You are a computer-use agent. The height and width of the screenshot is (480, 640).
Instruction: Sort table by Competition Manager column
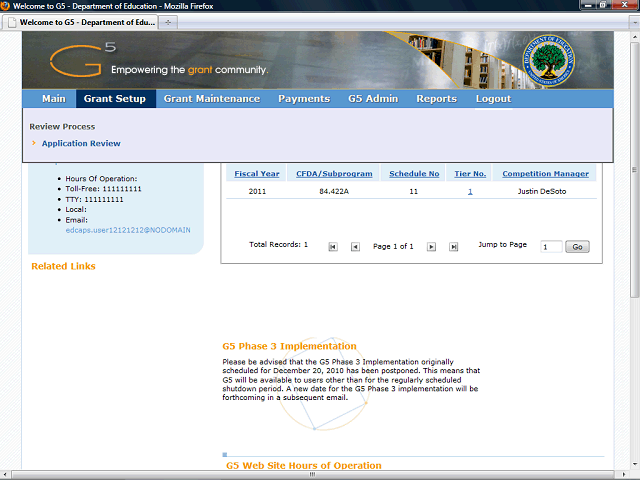pyautogui.click(x=545, y=173)
